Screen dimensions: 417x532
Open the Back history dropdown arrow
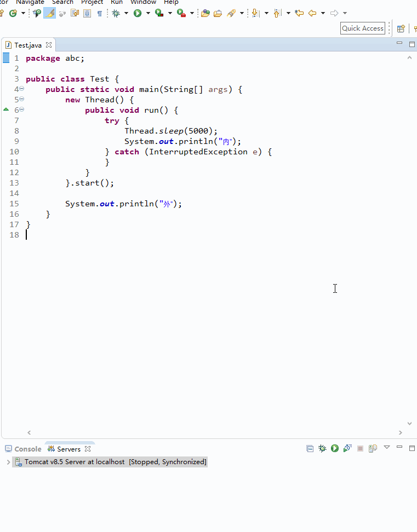point(323,13)
